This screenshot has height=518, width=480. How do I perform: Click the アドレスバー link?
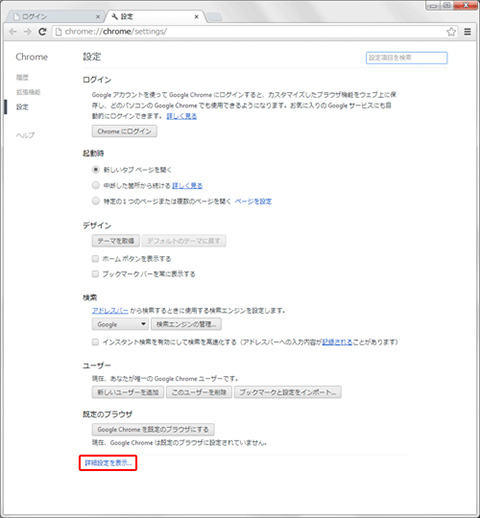(x=110, y=311)
